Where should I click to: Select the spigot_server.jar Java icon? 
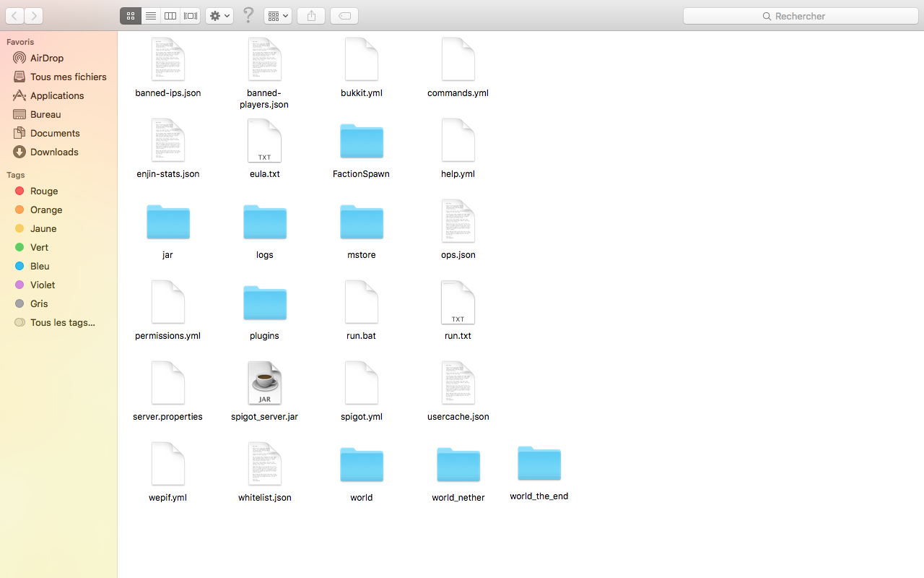[x=265, y=383]
